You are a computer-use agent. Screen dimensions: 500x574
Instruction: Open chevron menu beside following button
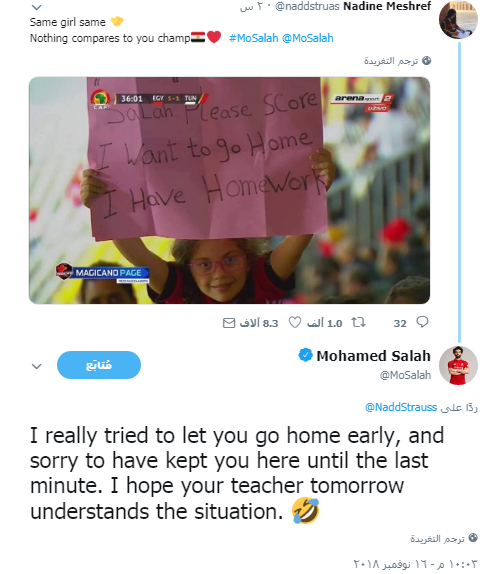pyautogui.click(x=37, y=366)
